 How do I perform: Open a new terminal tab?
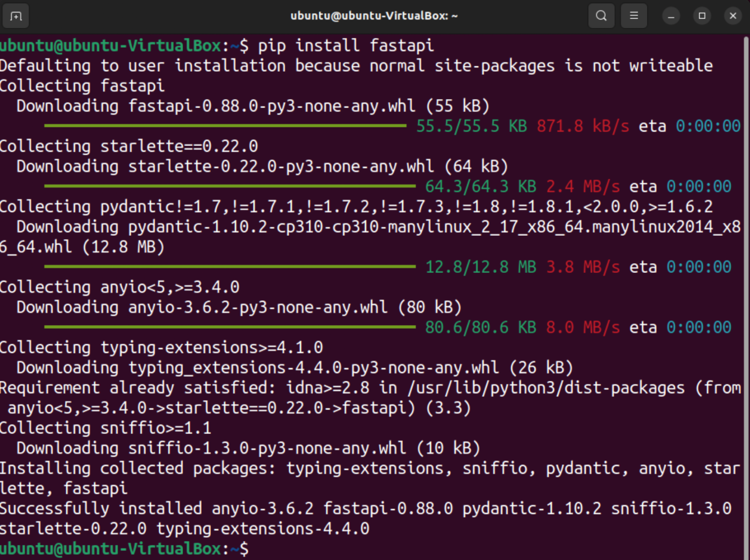point(16,16)
